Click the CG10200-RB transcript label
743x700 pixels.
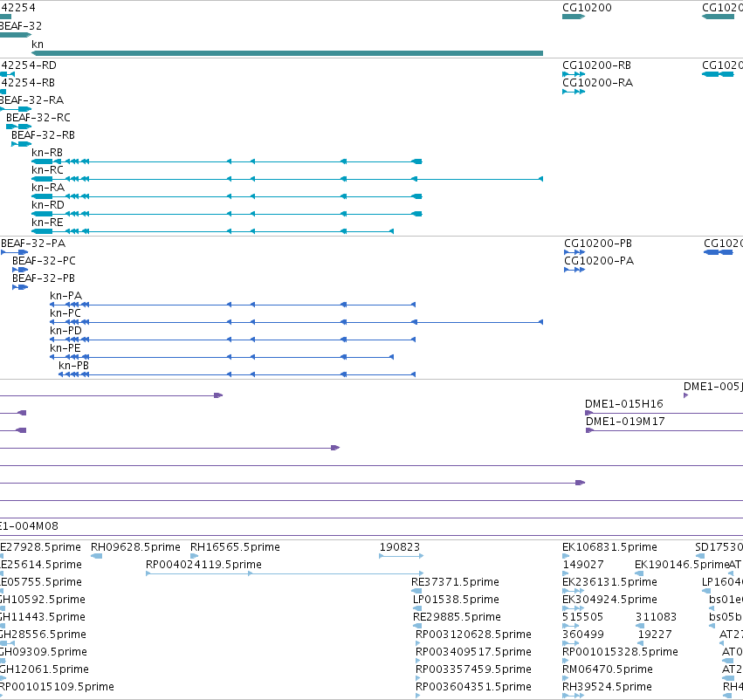[x=596, y=65]
